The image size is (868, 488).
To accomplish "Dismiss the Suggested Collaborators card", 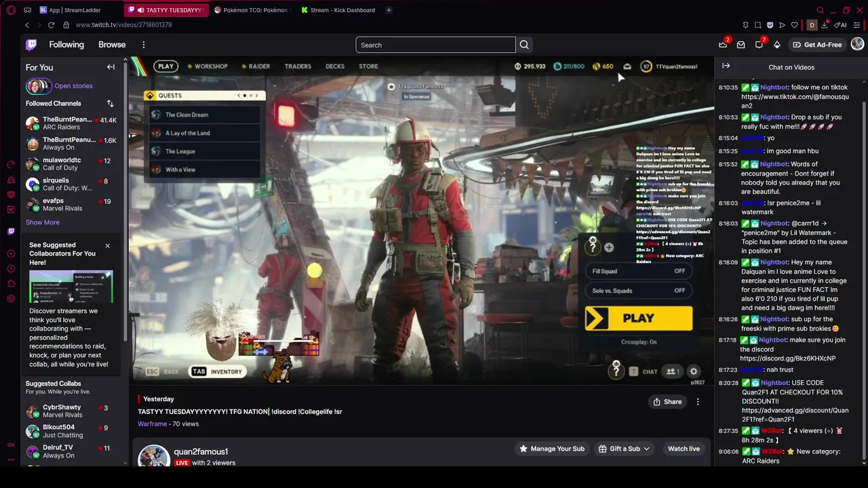I will click(x=107, y=245).
